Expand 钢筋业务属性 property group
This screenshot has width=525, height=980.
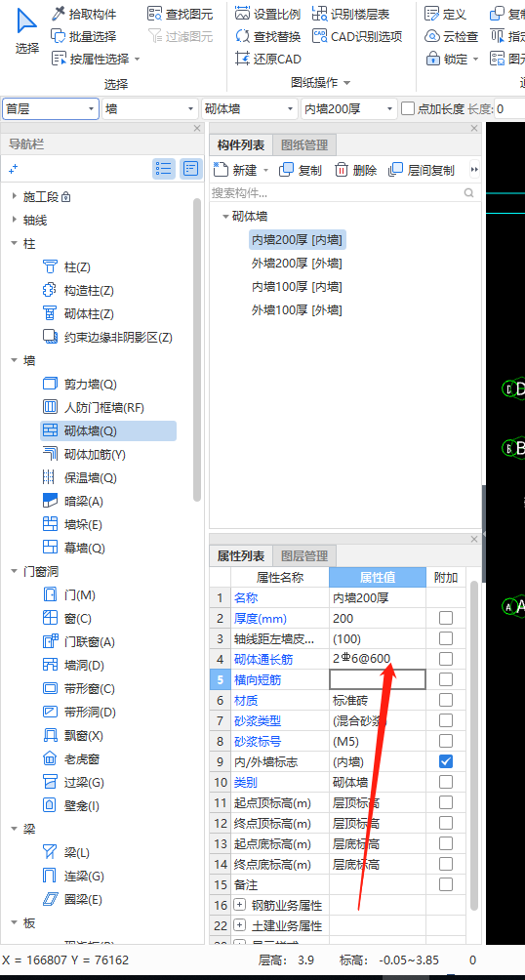pyautogui.click(x=240, y=905)
